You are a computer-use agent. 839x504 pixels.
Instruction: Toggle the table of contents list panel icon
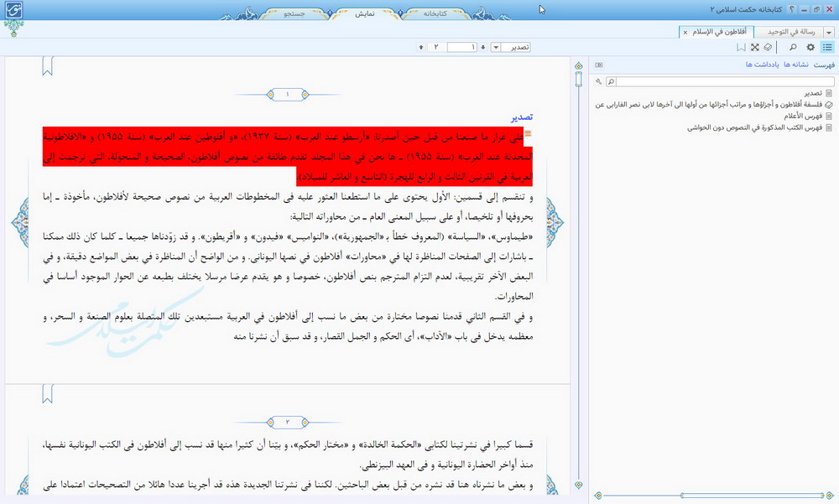tap(827, 47)
